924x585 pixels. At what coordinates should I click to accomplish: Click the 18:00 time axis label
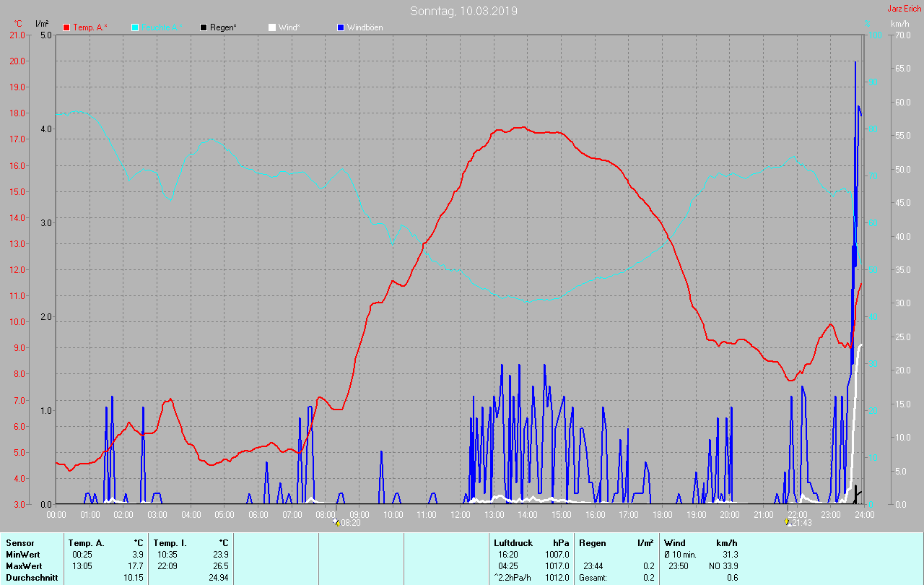663,515
